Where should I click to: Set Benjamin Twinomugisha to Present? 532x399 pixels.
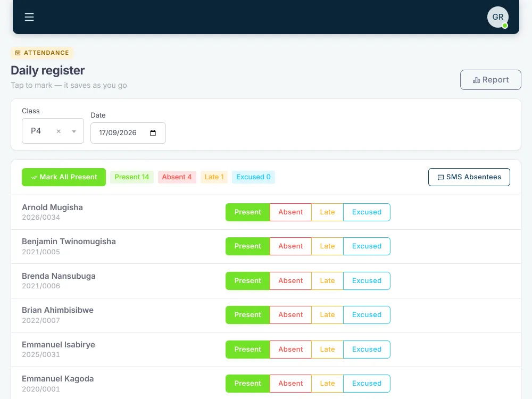tap(248, 246)
